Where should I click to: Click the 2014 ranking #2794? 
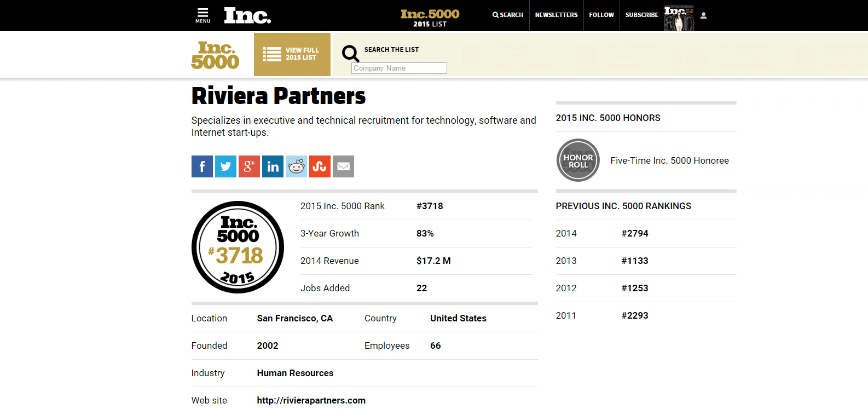[x=634, y=233]
